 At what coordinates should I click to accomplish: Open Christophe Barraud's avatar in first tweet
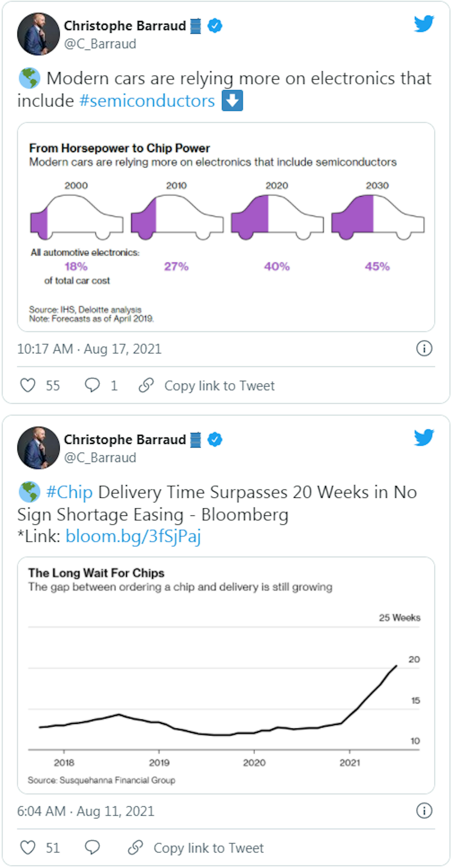[38, 34]
